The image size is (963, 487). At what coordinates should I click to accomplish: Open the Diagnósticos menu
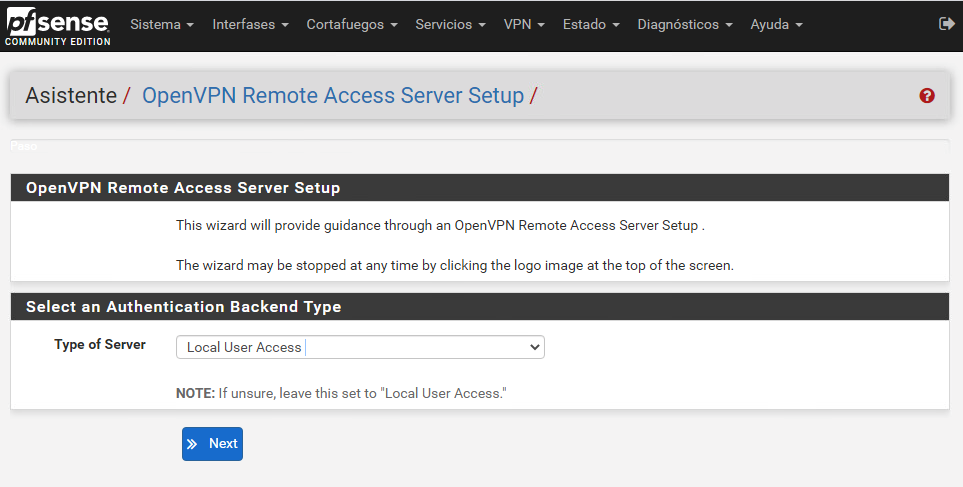684,24
